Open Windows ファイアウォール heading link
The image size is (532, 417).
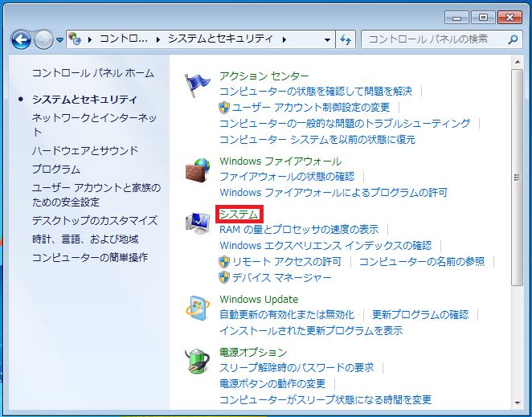280,161
